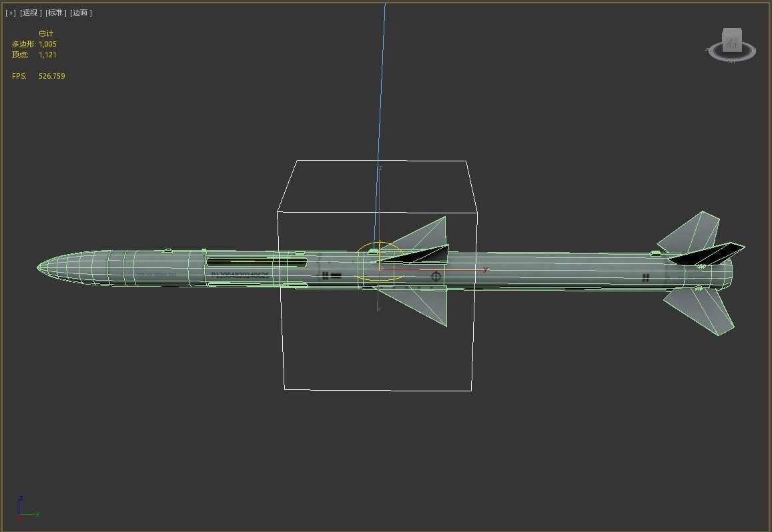Select the red Y axis handle of the move gizmo
The height and width of the screenshot is (532, 772).
pyautogui.click(x=433, y=269)
